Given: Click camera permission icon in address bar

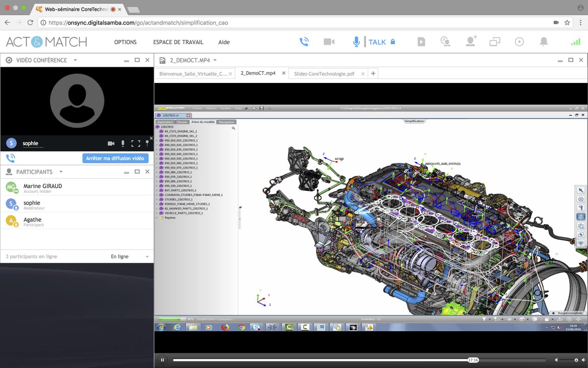Looking at the screenshot, I should coord(556,23).
